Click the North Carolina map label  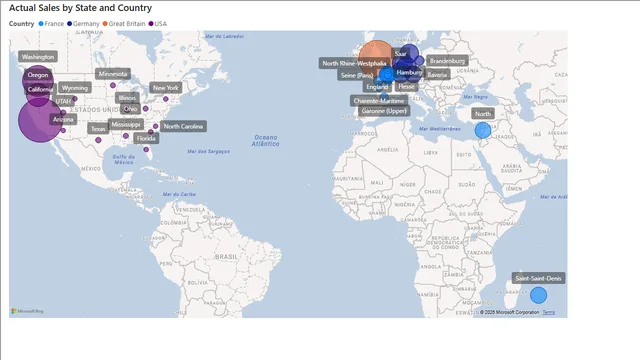click(183, 127)
